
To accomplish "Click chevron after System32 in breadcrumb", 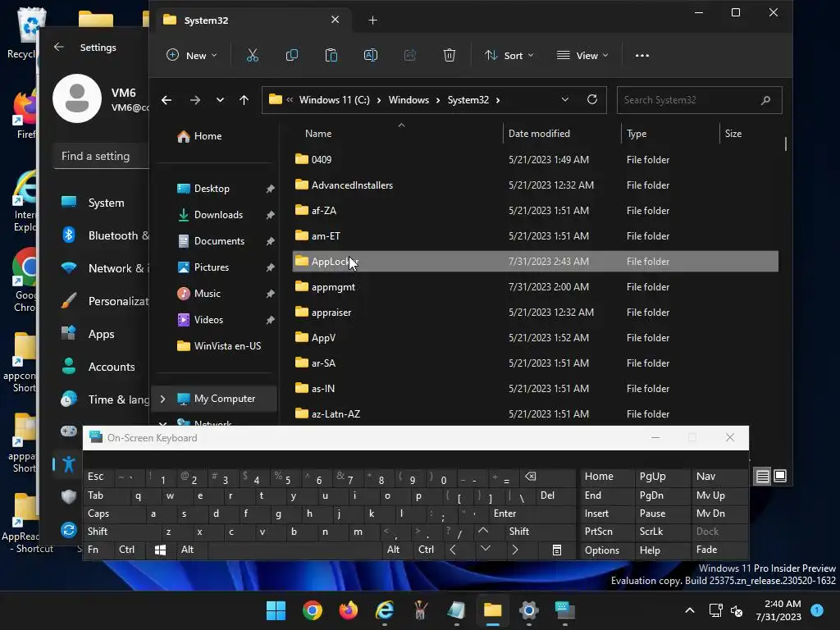I will [x=498, y=100].
